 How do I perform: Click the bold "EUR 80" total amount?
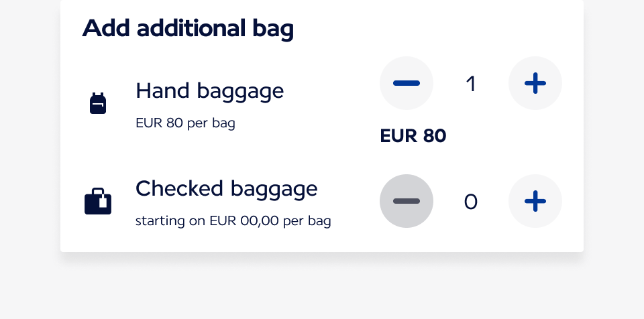(413, 136)
